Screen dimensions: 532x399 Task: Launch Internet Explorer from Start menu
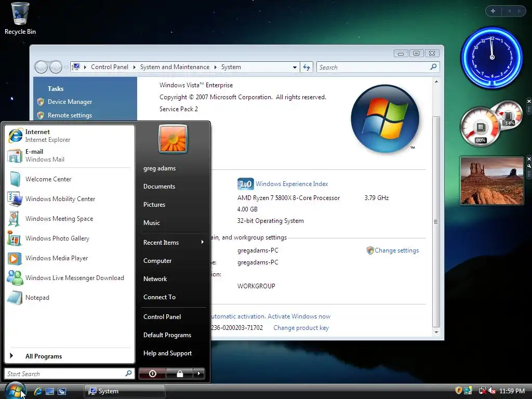point(70,136)
